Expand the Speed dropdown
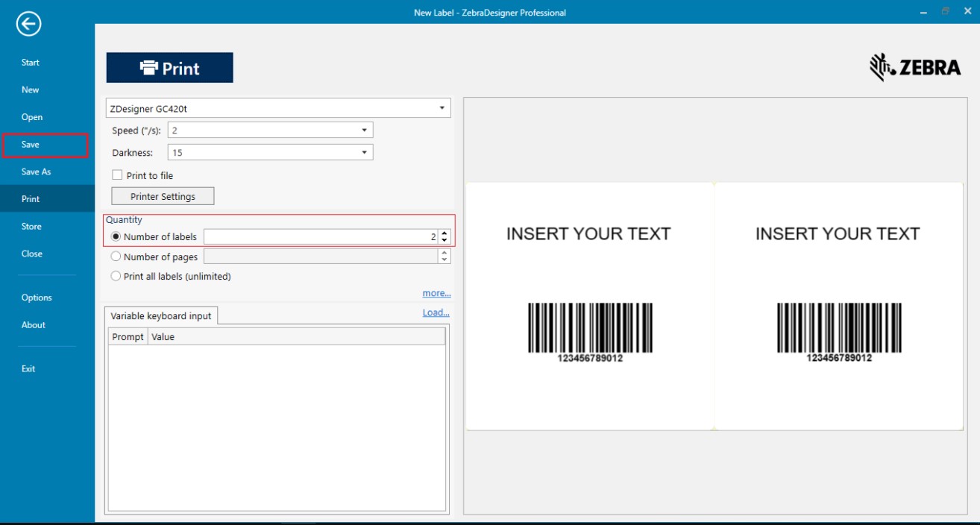The height and width of the screenshot is (525, 980). pos(365,131)
